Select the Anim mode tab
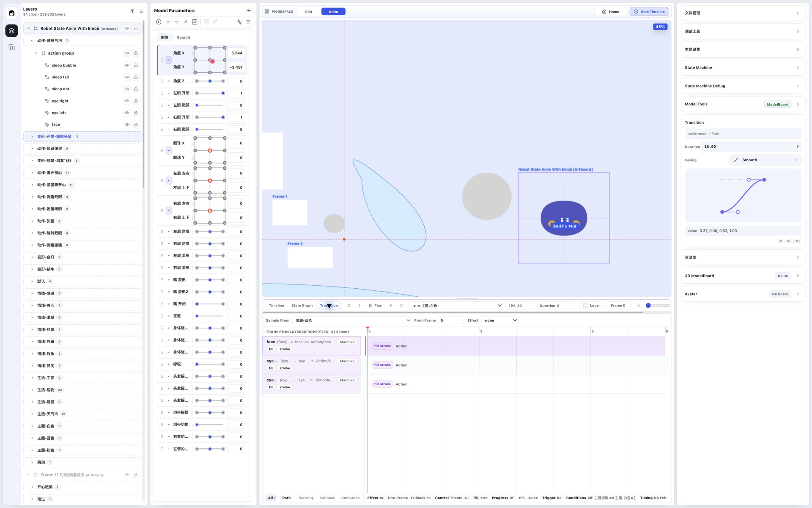Image resolution: width=812 pixels, height=508 pixels. [x=333, y=12]
